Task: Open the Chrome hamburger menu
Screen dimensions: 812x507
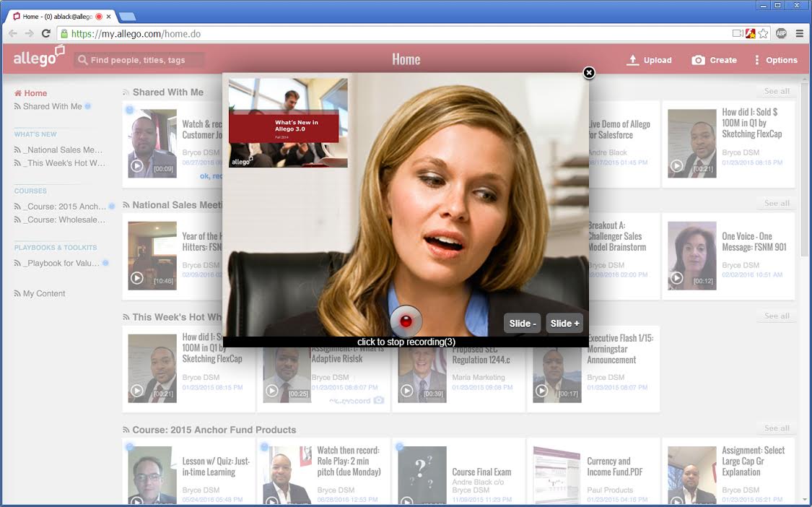Action: pyautogui.click(x=800, y=34)
